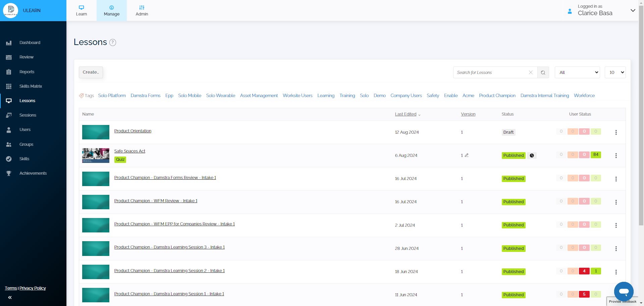Open the Product Orientation lesson
Viewport: 644px width, 306px height.
click(x=133, y=131)
